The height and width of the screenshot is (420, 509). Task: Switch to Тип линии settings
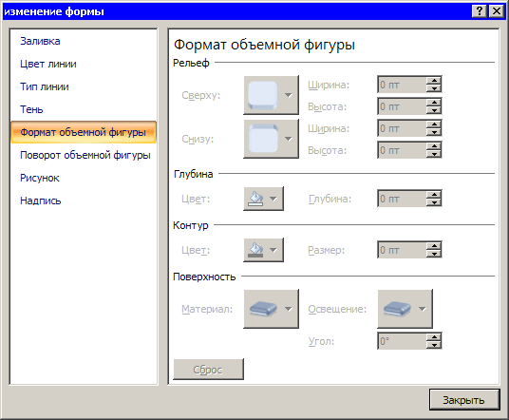(x=44, y=86)
